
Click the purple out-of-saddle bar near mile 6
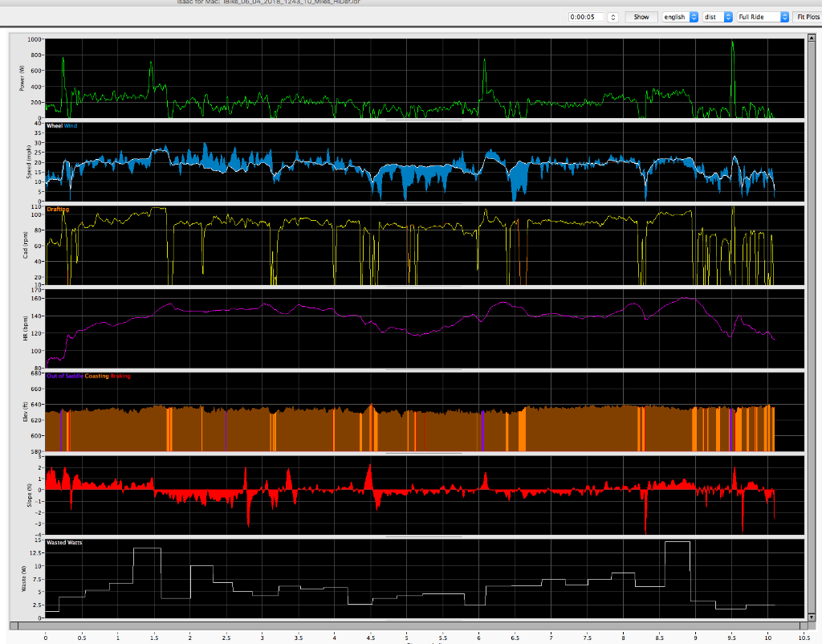click(482, 430)
